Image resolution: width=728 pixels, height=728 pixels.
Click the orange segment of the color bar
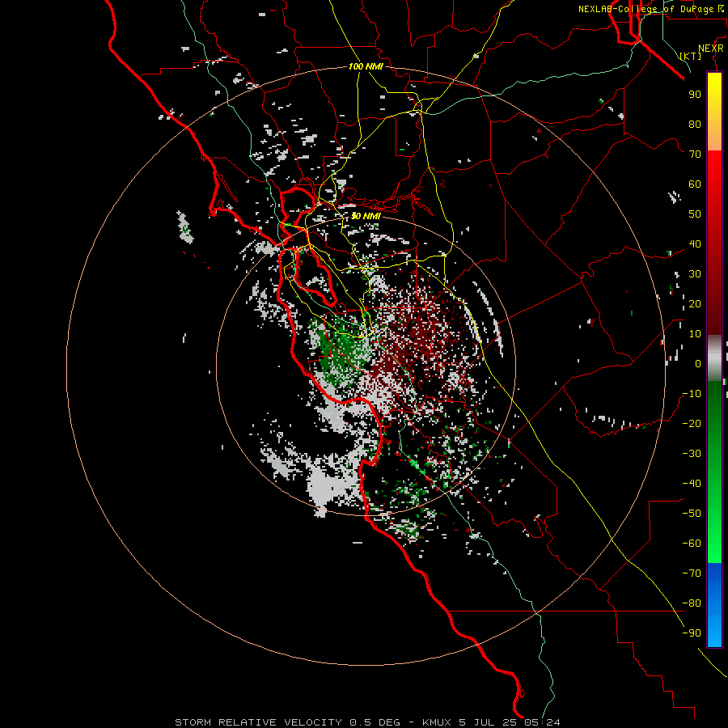point(714,134)
